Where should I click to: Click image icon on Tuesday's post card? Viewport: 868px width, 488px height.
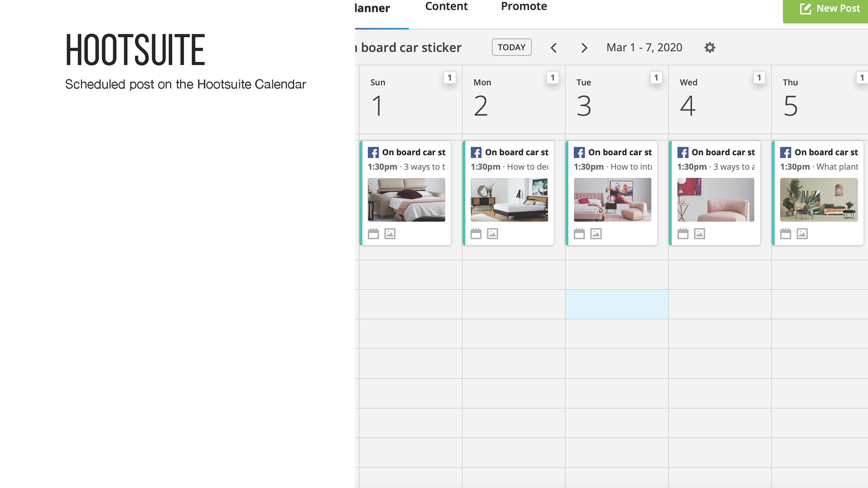[x=596, y=234]
